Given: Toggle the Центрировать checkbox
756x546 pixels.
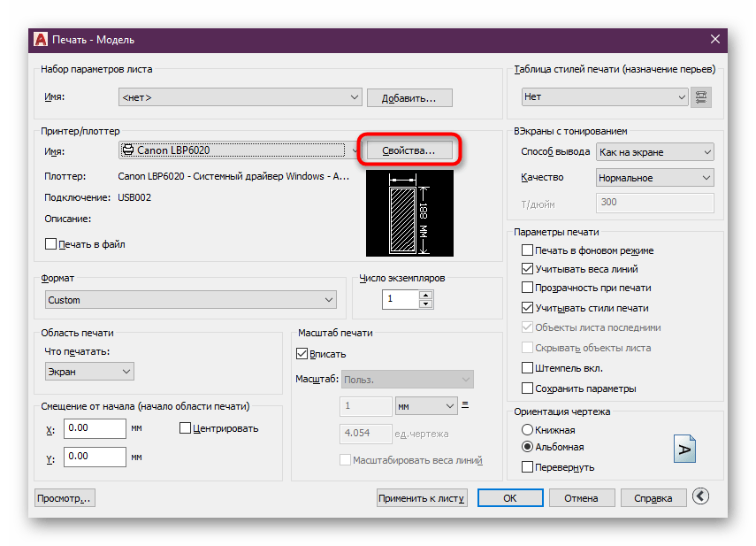Looking at the screenshot, I should 186,428.
